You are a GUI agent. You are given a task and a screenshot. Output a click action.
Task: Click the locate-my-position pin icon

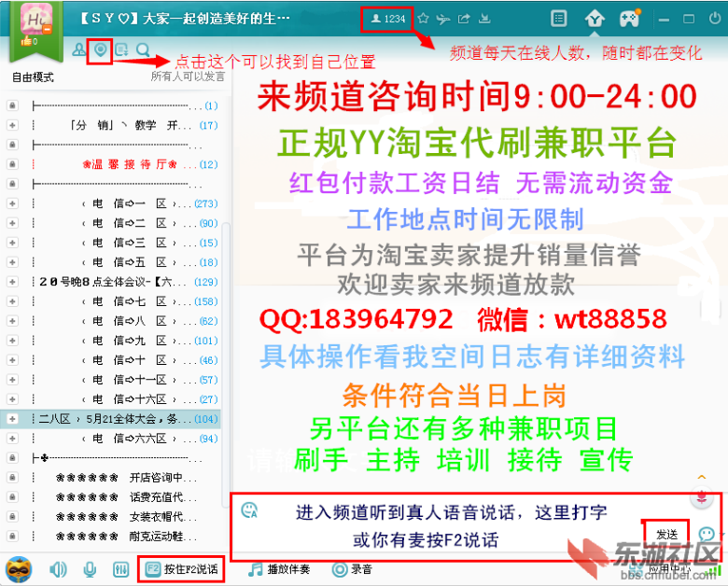(x=100, y=49)
